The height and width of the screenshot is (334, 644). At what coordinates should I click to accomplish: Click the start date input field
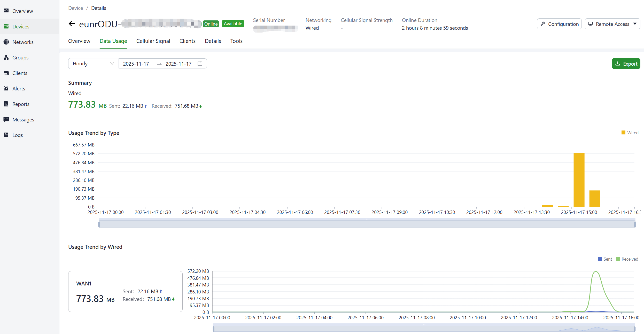coord(136,64)
